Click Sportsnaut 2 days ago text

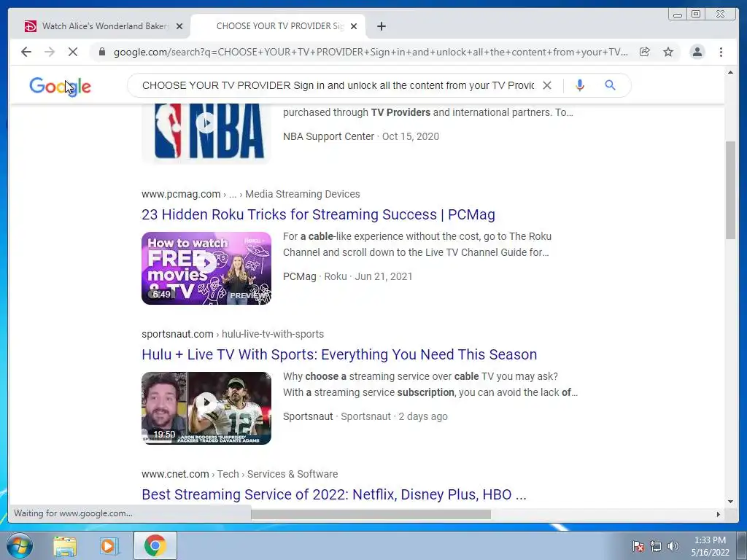point(365,416)
